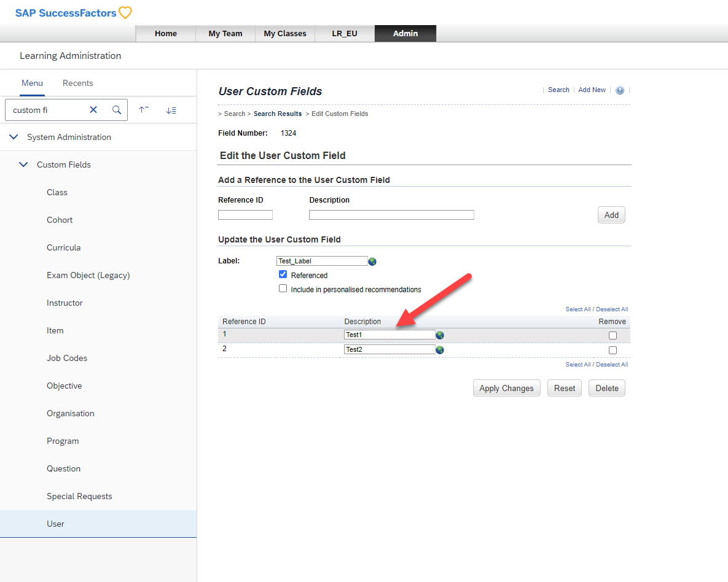The image size is (728, 582).
Task: Select Exam Object (Legacy) menu entry
Action: [x=88, y=275]
